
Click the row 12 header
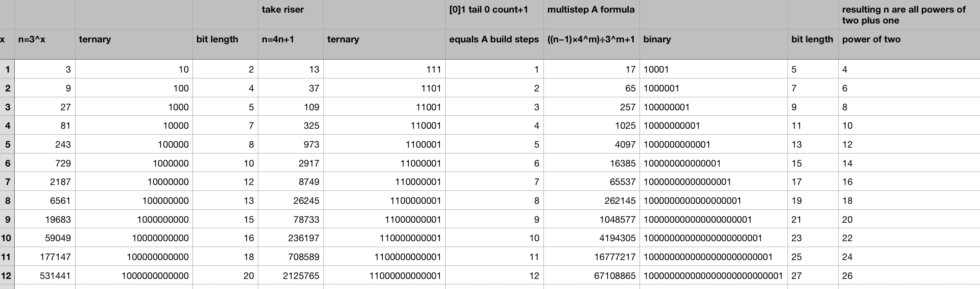click(x=7, y=276)
